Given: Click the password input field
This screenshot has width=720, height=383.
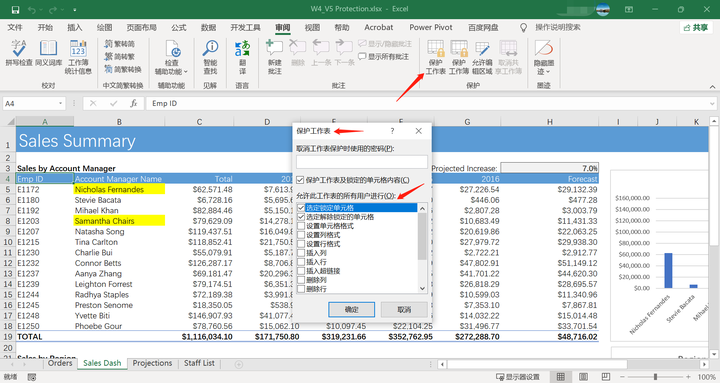Looking at the screenshot, I should 362,162.
